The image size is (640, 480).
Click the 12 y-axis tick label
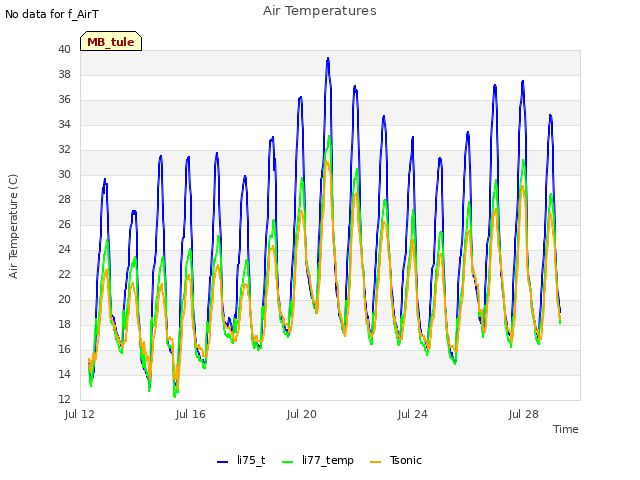[64, 399]
